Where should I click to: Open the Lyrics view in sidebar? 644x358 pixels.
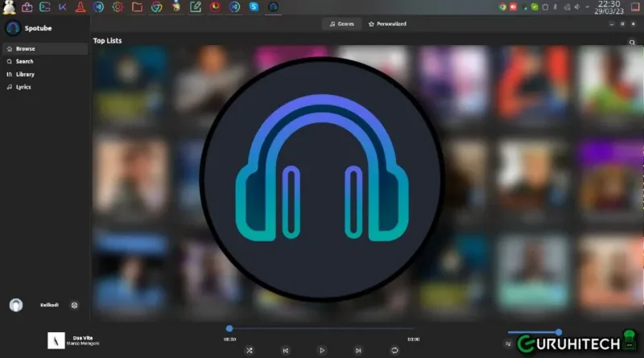point(44,87)
